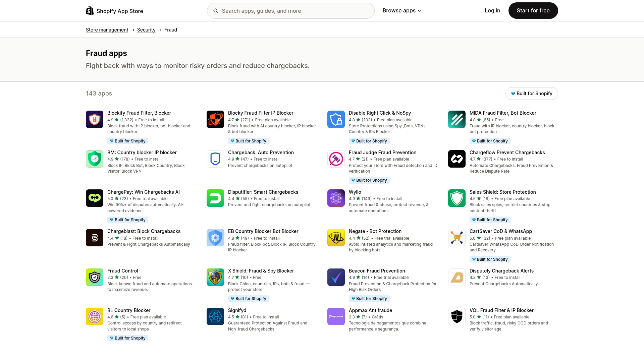Open CartSaver CoD & WhatsApp icon
This screenshot has height=362, width=644.
click(x=457, y=238)
